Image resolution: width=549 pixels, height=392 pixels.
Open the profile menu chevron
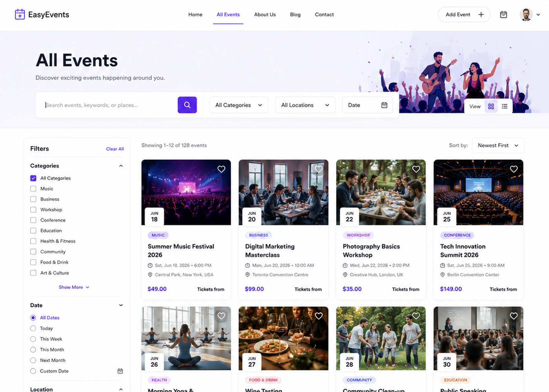[x=538, y=15]
